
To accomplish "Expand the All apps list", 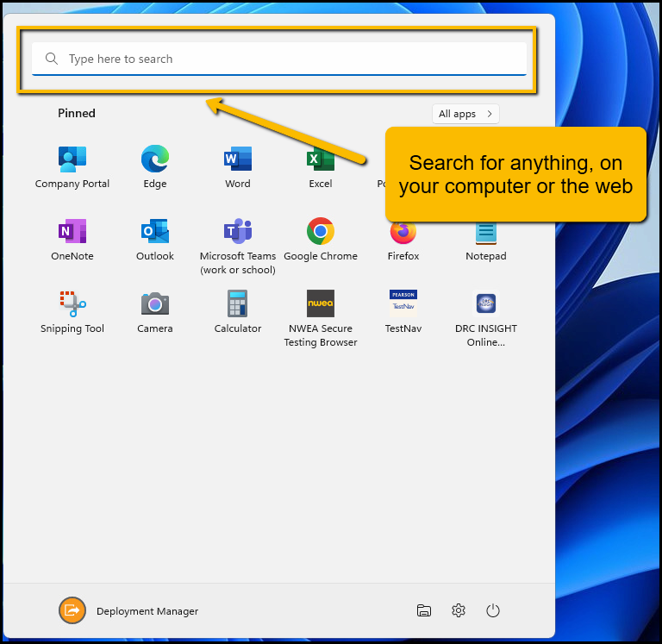I will tap(465, 114).
